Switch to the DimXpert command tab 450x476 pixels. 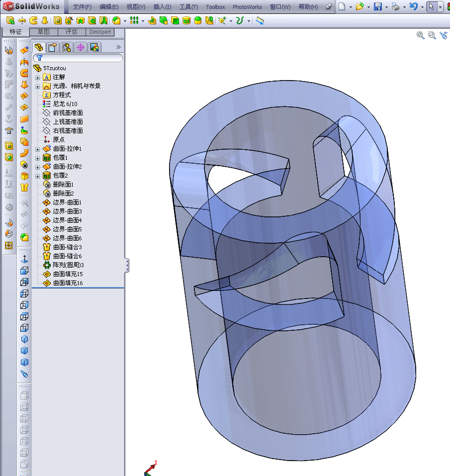100,32
